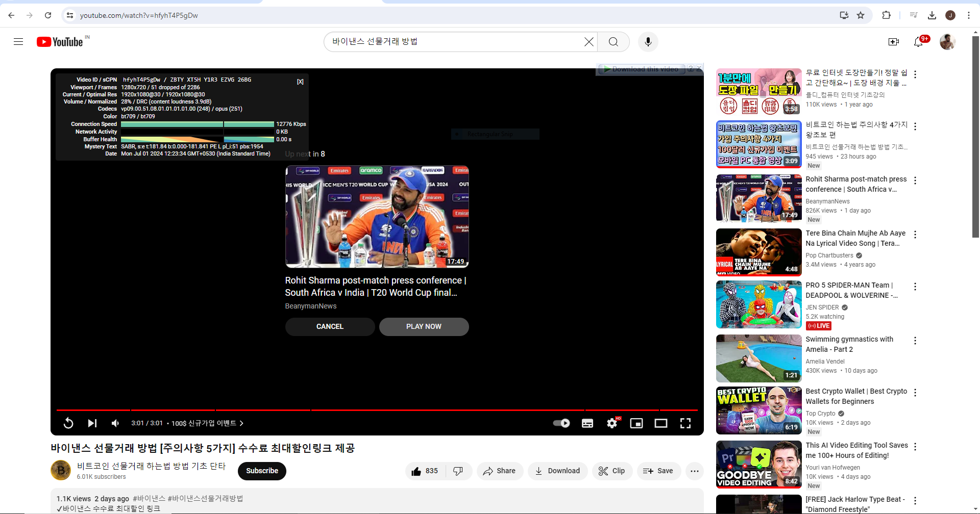Start voice search with the microphone

(x=648, y=42)
